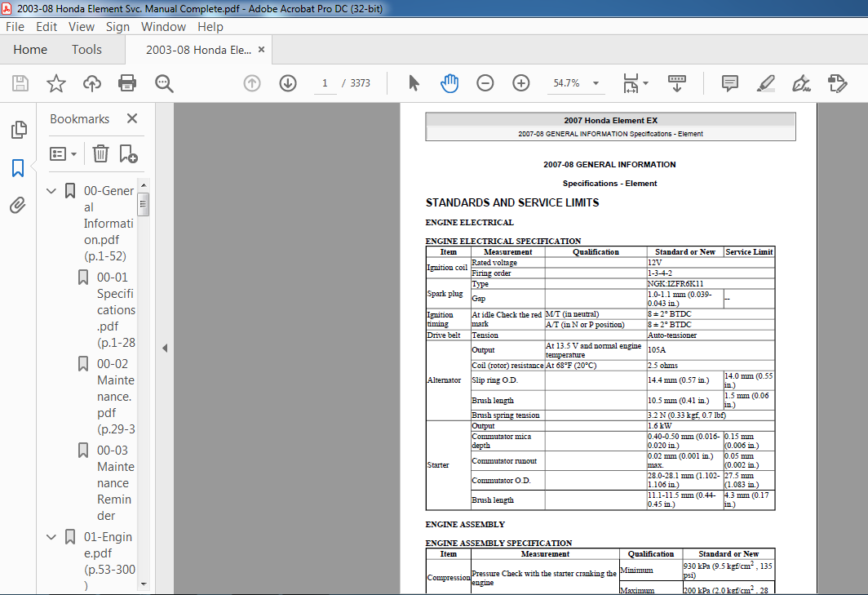
Task: Click the 105A alternator output cell
Action: tap(711, 350)
